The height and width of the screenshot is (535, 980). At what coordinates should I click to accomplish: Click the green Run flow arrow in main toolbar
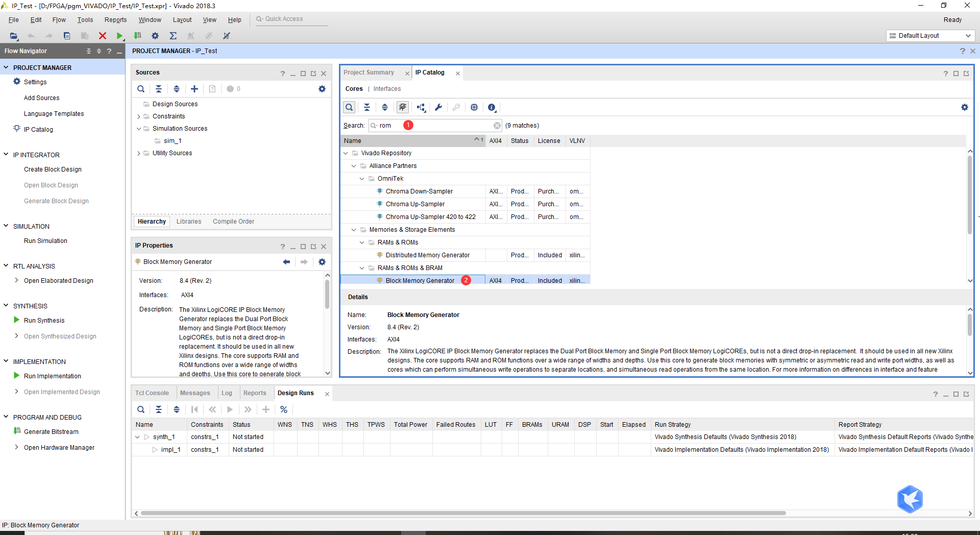click(x=119, y=36)
